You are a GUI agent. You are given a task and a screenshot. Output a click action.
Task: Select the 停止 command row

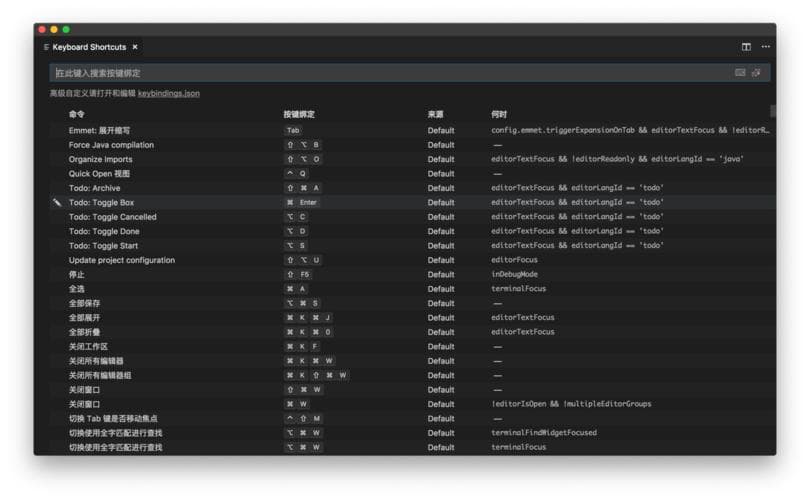point(412,275)
